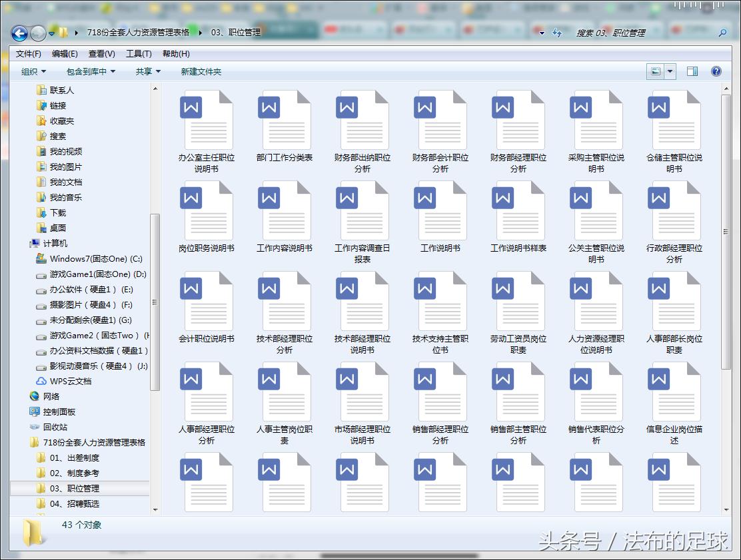Image resolution: width=741 pixels, height=560 pixels.
Task: Open the 技术支持主管职位书 document
Action: [440, 302]
